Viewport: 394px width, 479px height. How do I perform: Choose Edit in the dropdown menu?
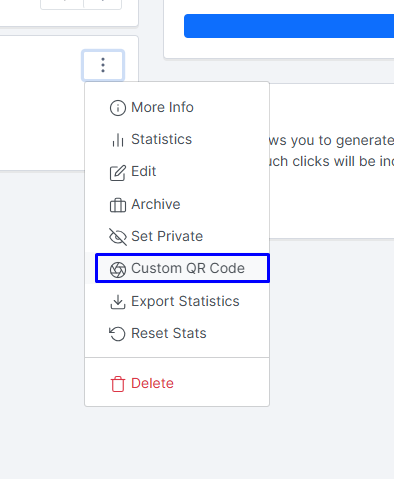[x=177, y=172]
